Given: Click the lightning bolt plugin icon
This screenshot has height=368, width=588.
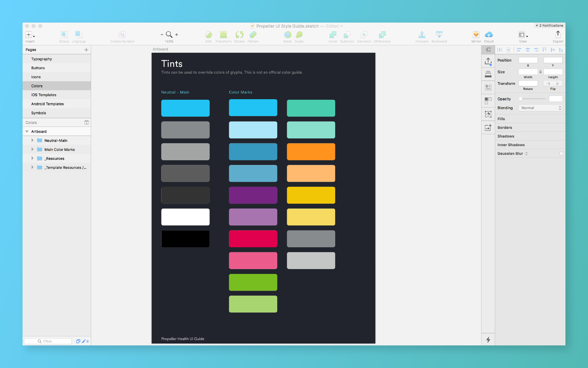Looking at the screenshot, I should 488,340.
